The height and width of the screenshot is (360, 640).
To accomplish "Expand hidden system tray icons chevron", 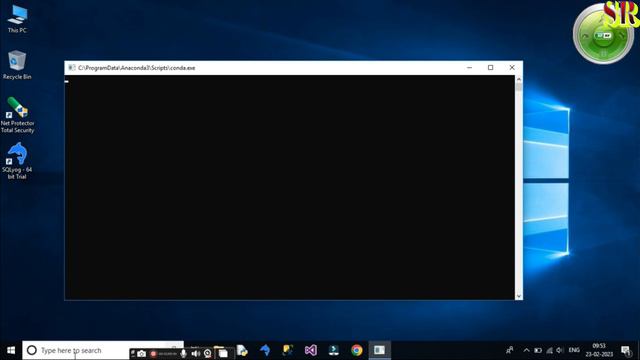I will 527,350.
